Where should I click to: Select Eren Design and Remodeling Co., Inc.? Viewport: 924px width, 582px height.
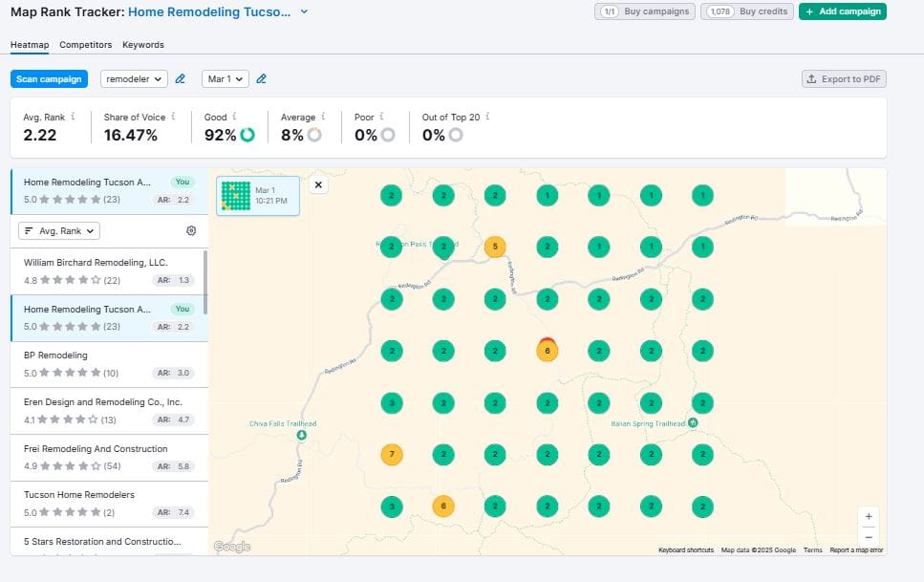click(x=109, y=411)
